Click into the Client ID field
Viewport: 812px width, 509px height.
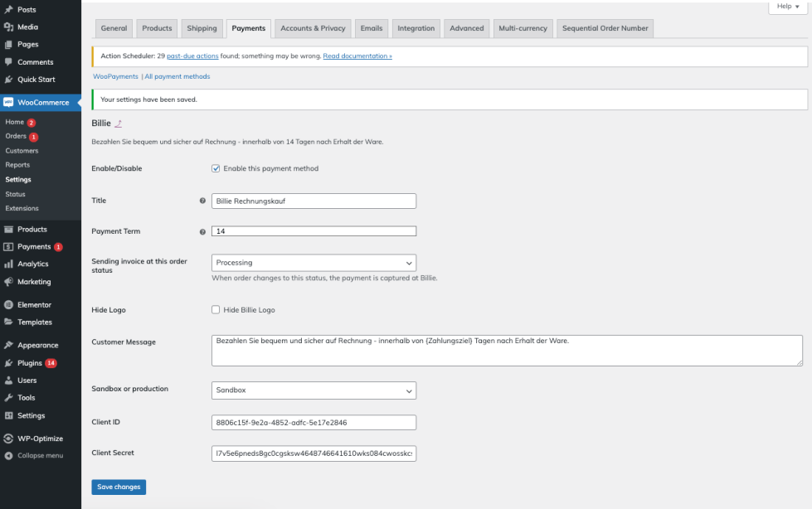point(314,422)
